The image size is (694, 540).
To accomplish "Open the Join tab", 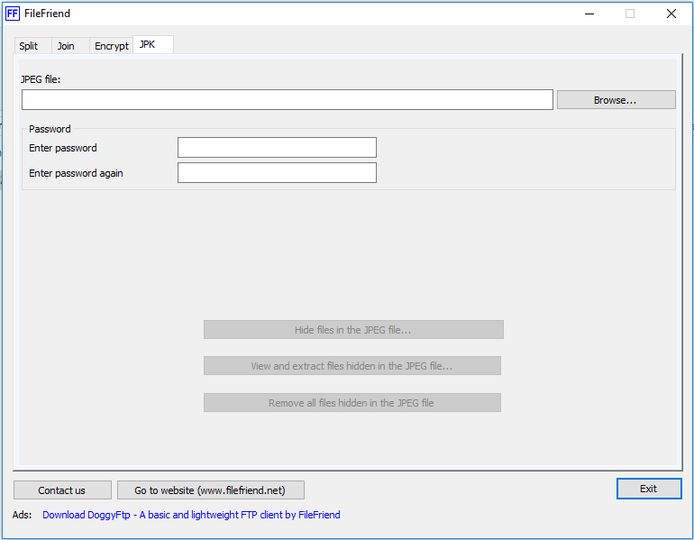I will pos(66,46).
